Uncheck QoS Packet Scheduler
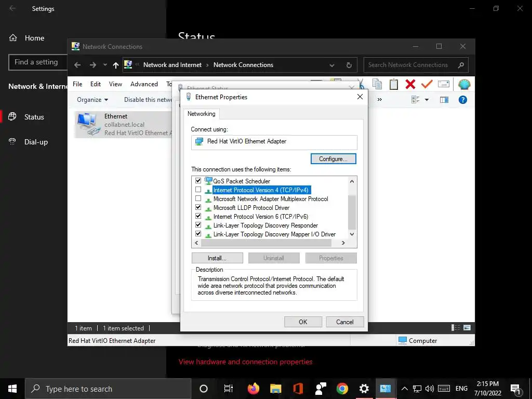This screenshot has width=532, height=399. point(198,180)
